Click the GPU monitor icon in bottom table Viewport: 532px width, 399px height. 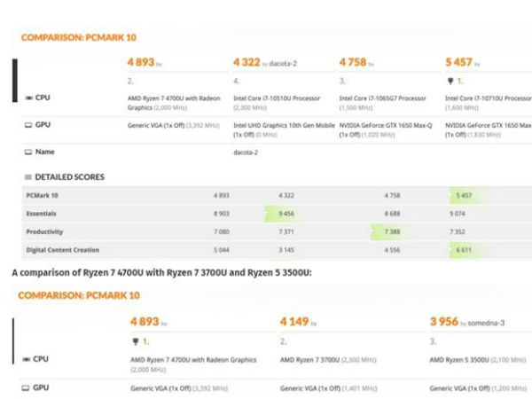[26, 387]
